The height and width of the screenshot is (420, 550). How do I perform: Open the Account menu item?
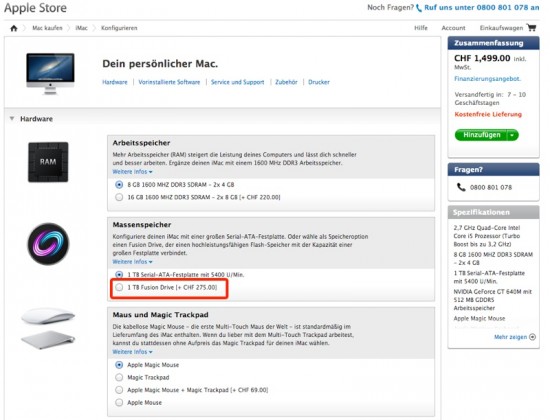pos(453,28)
